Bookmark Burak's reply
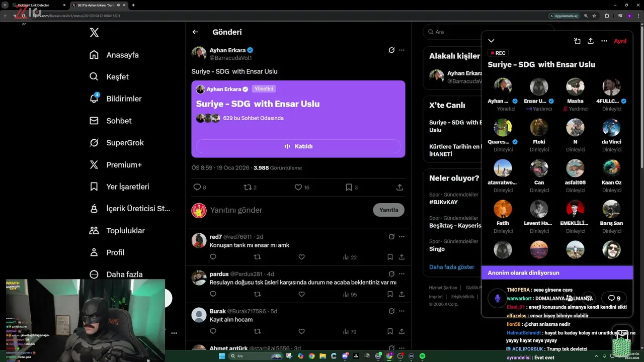Viewport: 644px width, 362px height. click(x=390, y=331)
